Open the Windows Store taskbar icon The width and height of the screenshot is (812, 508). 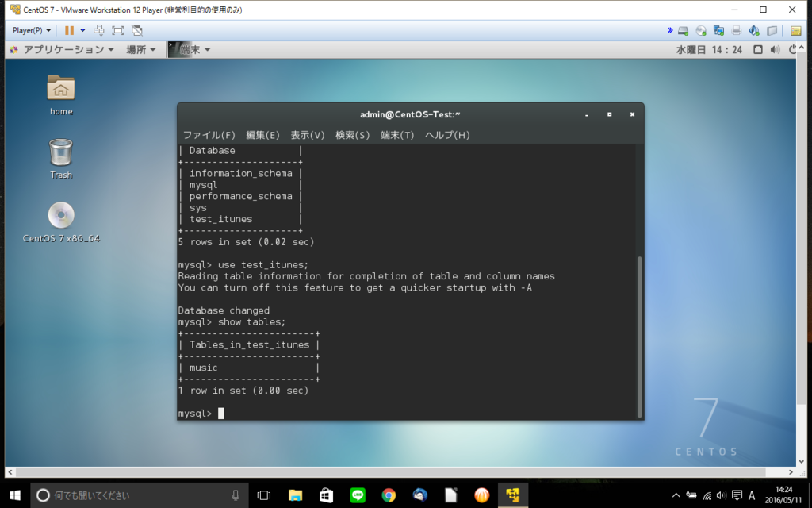point(326,495)
